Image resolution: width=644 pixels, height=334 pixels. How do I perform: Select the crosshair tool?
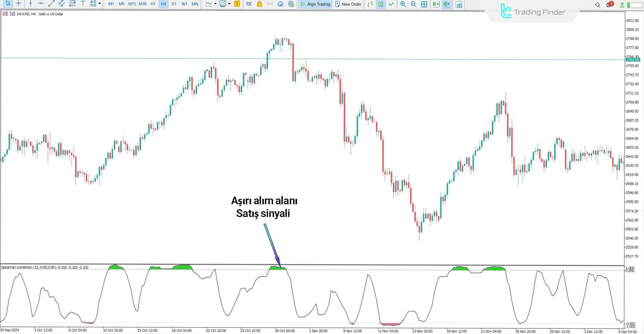18,4
